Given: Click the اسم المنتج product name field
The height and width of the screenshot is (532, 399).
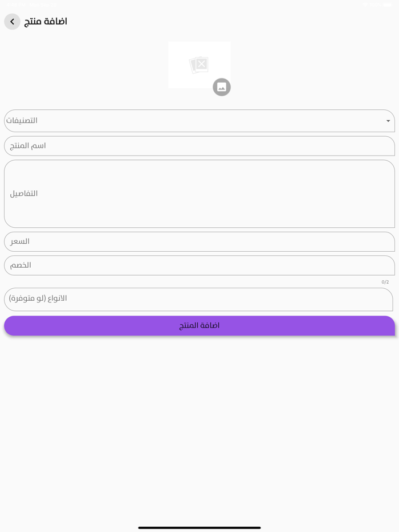Looking at the screenshot, I should coord(199,146).
